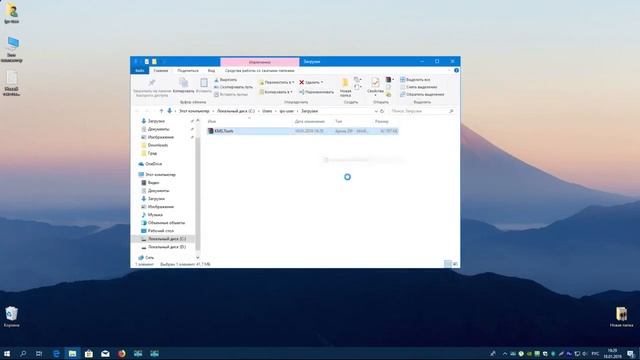Select Локальный диск (C:) in navigation pane
The height and width of the screenshot is (360, 640).
[x=167, y=239]
